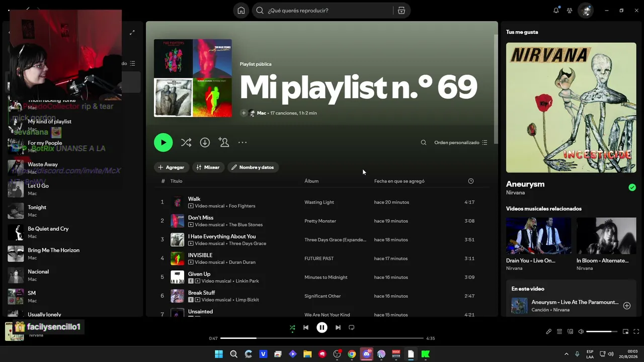Open Nombre y datos editor
The width and height of the screenshot is (644, 362).
253,167
